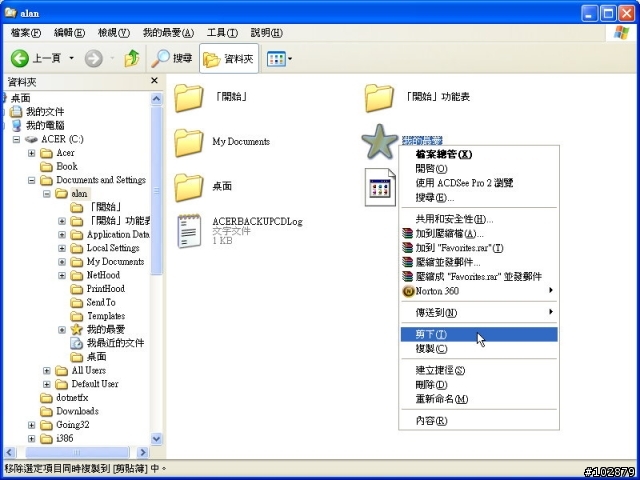The width and height of the screenshot is (640, 480).
Task: Open the 檢視(V) menu
Action: [114, 33]
